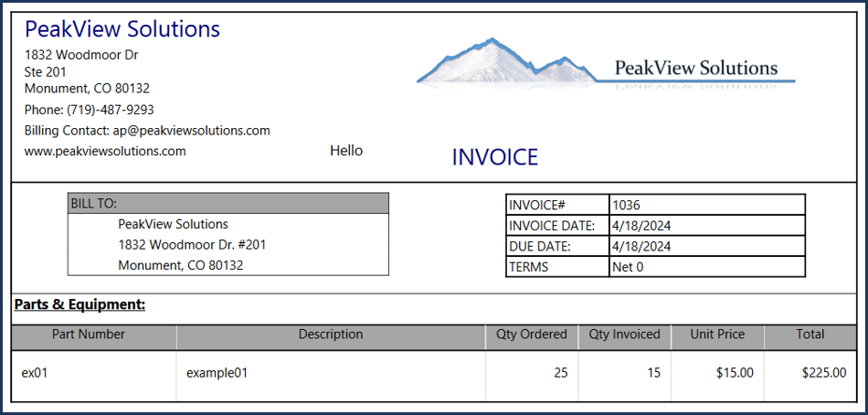Image resolution: width=868 pixels, height=415 pixels.
Task: Click the INVOICE heading
Action: (x=495, y=157)
